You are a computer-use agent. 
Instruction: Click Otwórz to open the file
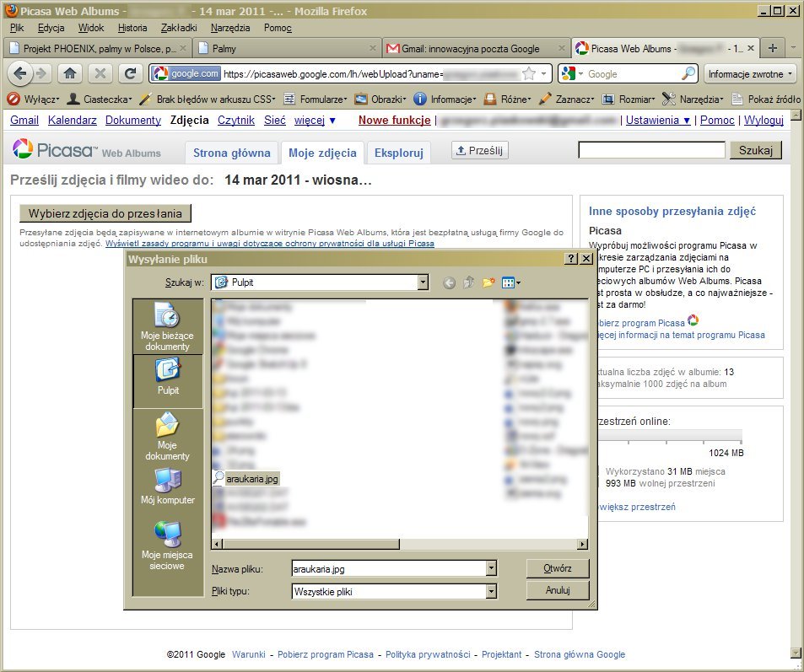(558, 568)
